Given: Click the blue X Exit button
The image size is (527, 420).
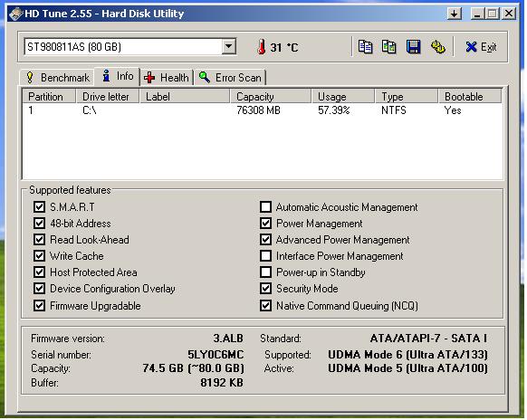Looking at the screenshot, I should coord(481,47).
